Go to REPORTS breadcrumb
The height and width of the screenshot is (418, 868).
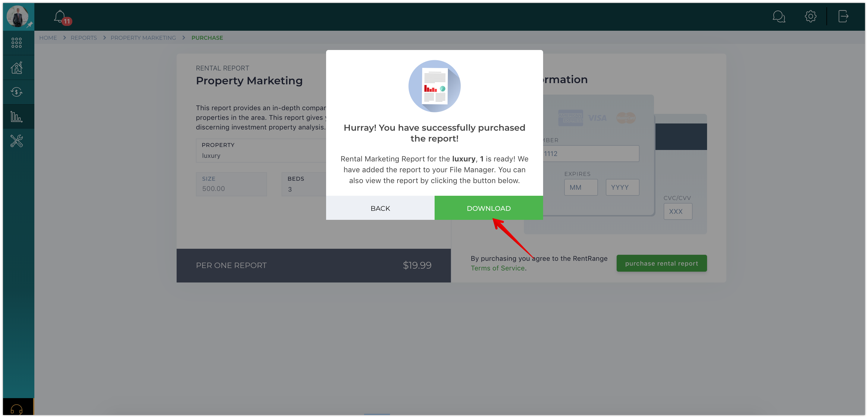(83, 38)
